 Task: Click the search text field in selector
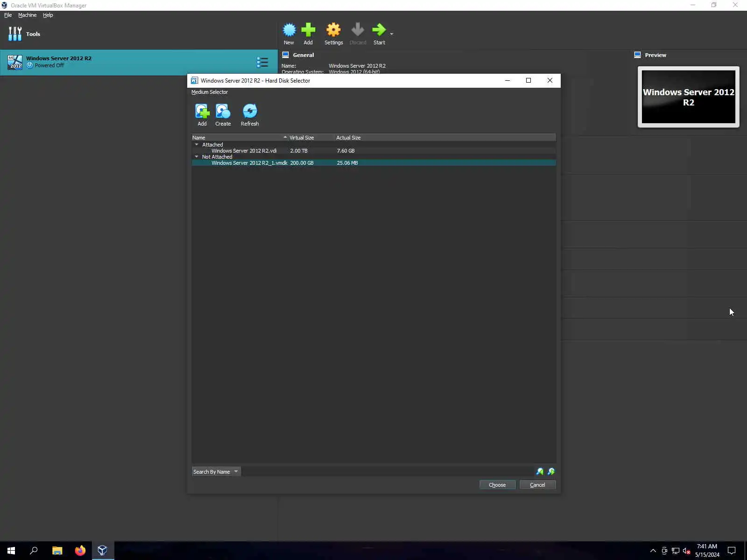click(x=388, y=471)
